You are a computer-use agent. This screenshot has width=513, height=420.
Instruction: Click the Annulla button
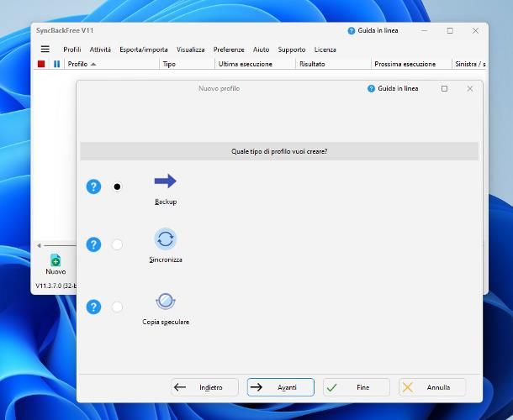[x=432, y=387]
